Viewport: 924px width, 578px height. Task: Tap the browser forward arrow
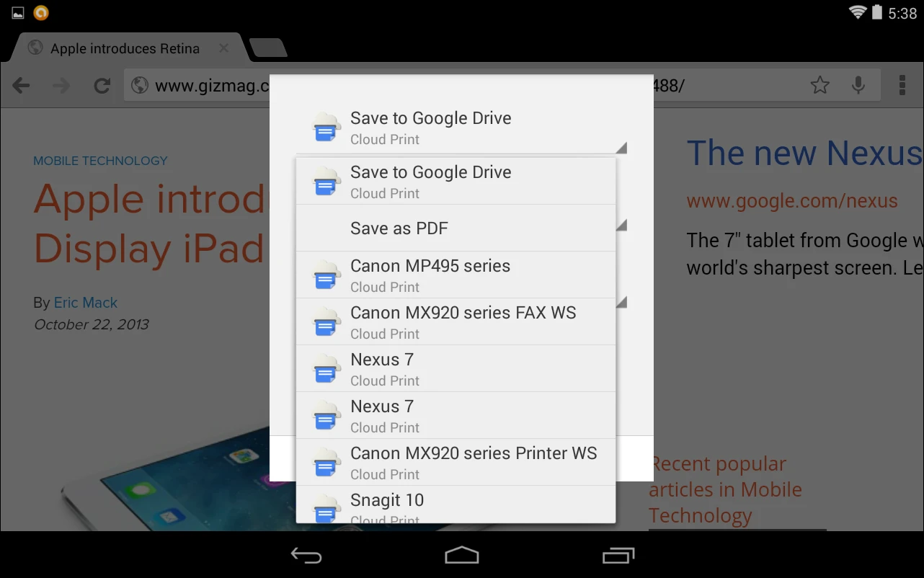tap(61, 86)
